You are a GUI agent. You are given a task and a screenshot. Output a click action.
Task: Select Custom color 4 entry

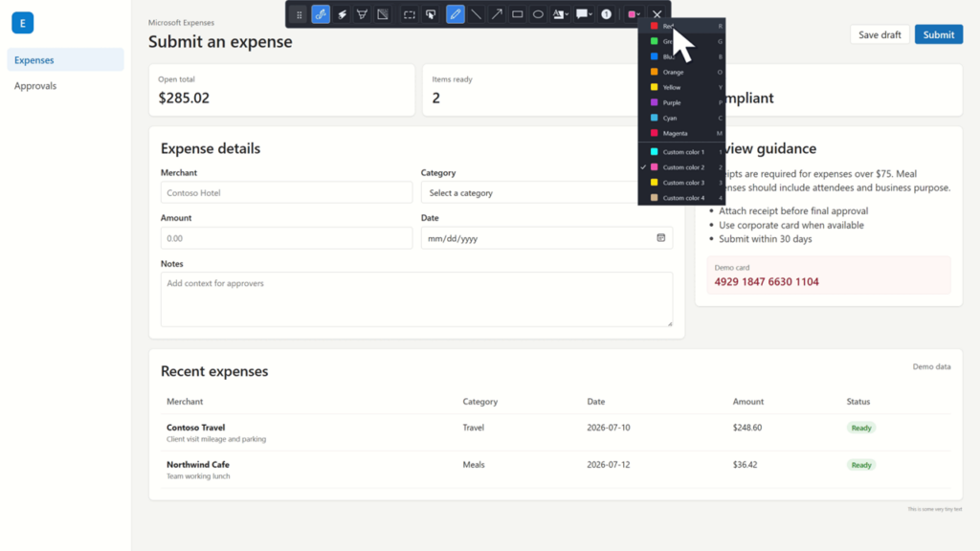point(681,198)
